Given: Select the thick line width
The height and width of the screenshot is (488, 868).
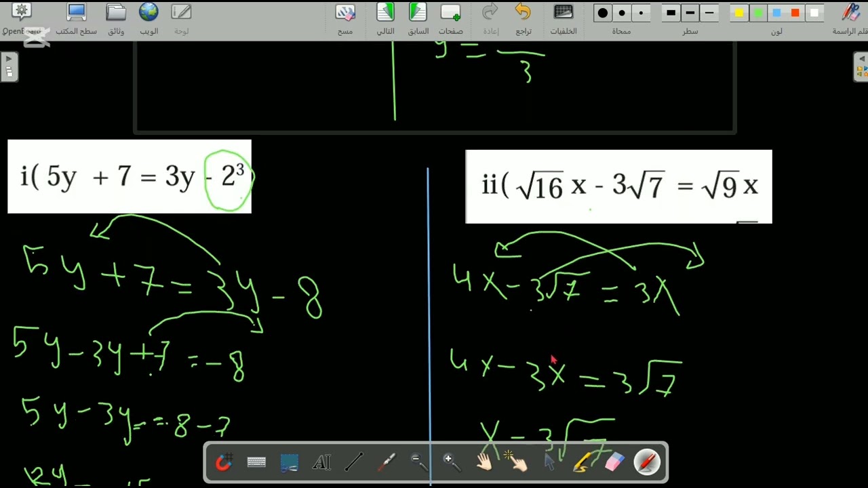Looking at the screenshot, I should click(x=671, y=13).
